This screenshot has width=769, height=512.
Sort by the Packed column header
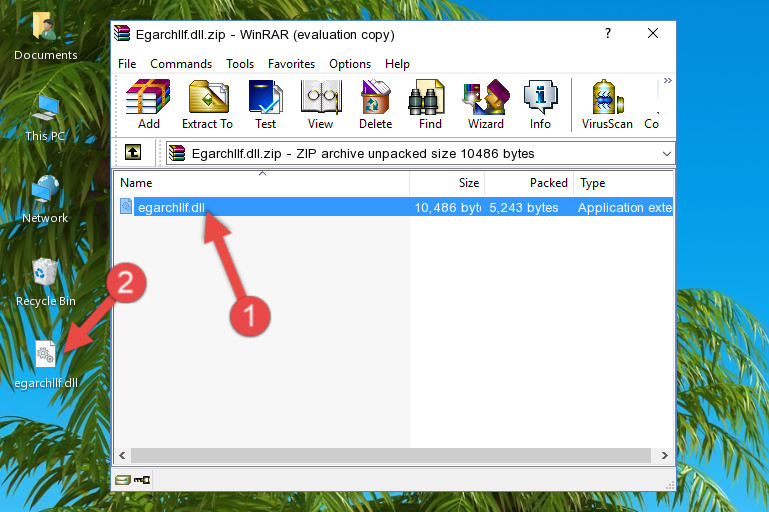[x=529, y=183]
